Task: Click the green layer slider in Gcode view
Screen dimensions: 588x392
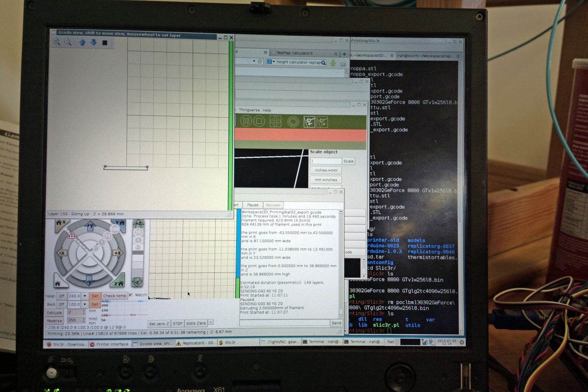Action: point(231,126)
